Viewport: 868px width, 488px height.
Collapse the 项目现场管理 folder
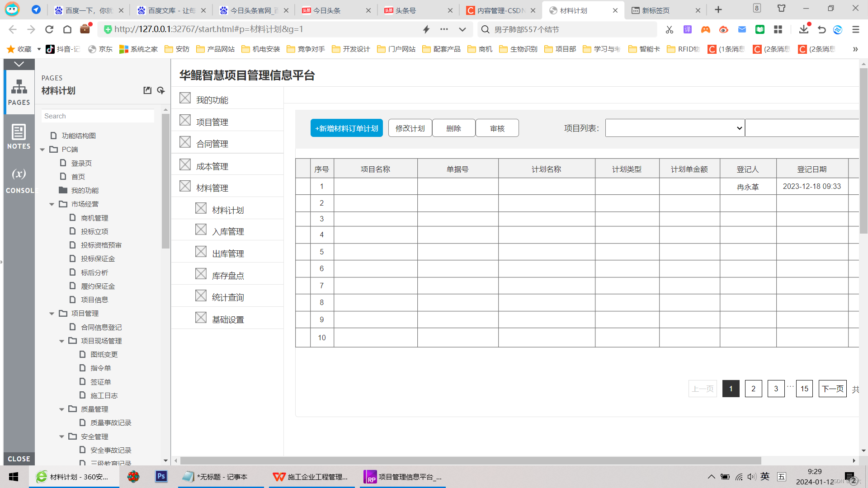pyautogui.click(x=61, y=341)
